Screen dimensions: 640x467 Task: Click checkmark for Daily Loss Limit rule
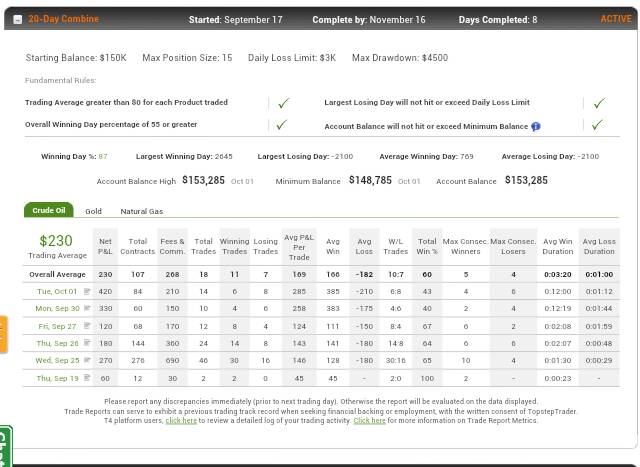click(x=599, y=103)
